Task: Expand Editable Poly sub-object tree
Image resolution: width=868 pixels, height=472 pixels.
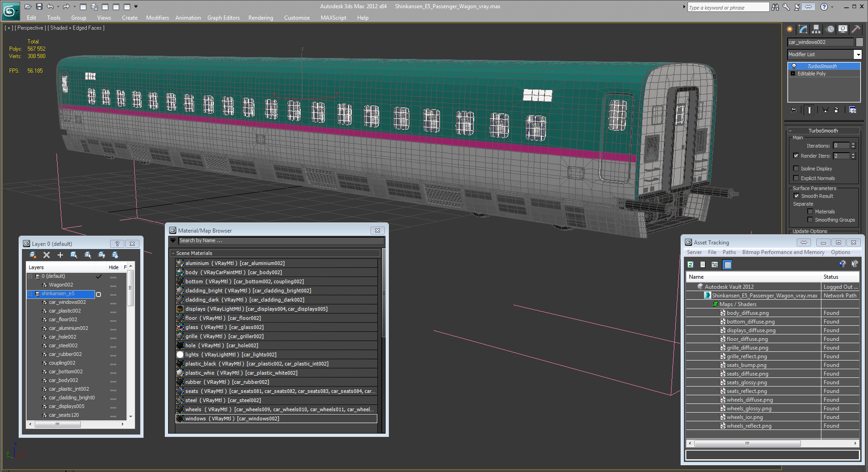Action: (793, 74)
